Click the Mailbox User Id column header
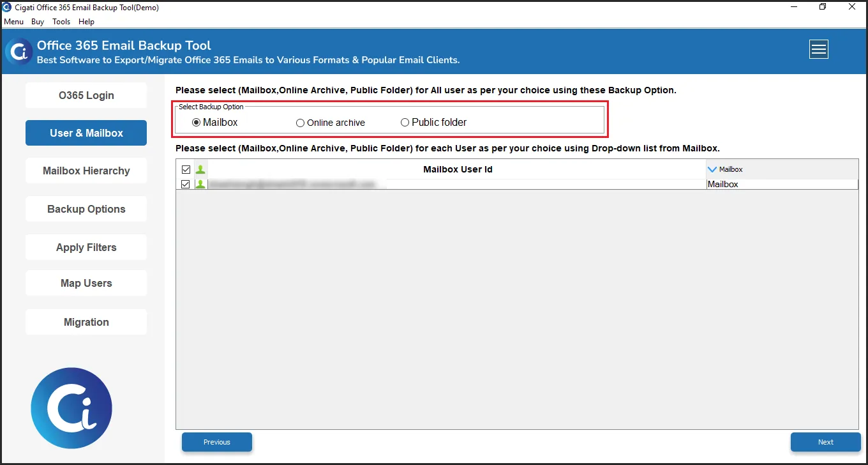The height and width of the screenshot is (465, 868). pos(458,169)
